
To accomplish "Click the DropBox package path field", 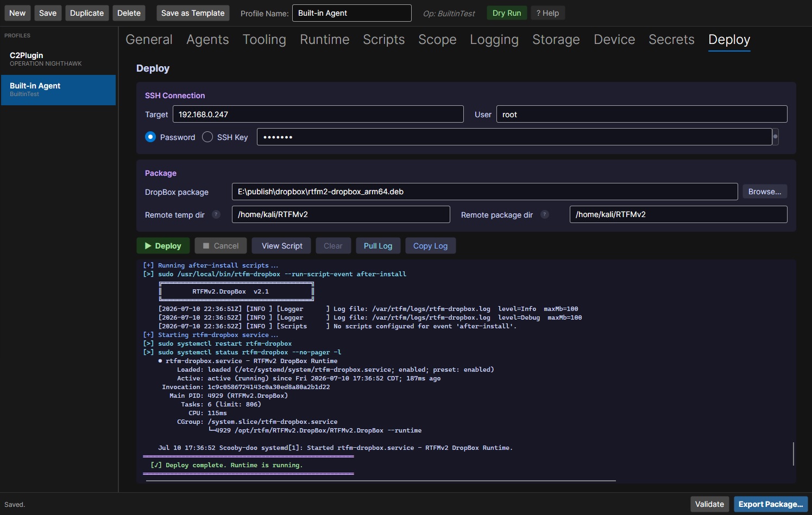I will pos(485,192).
